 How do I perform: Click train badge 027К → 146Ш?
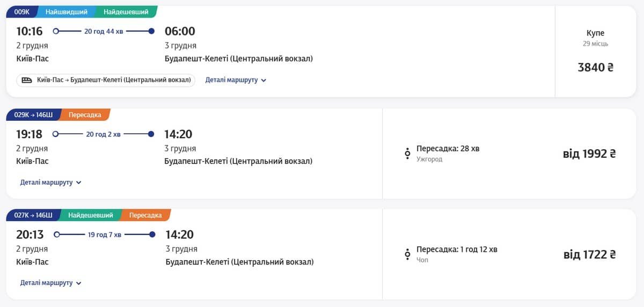pos(33,215)
